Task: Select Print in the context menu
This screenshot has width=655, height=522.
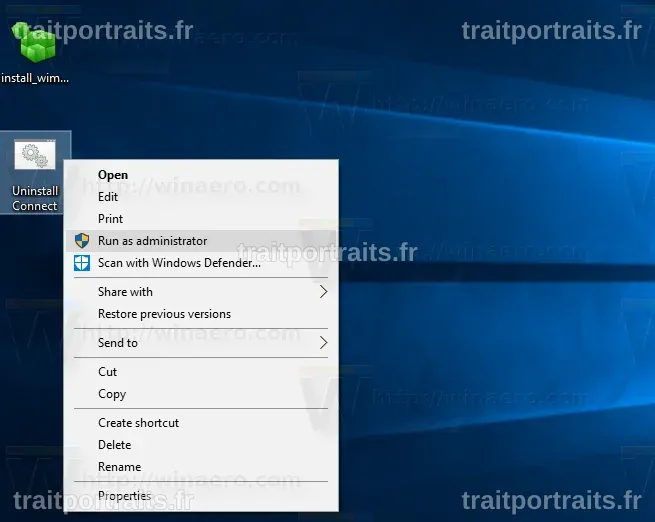Action: click(202, 219)
